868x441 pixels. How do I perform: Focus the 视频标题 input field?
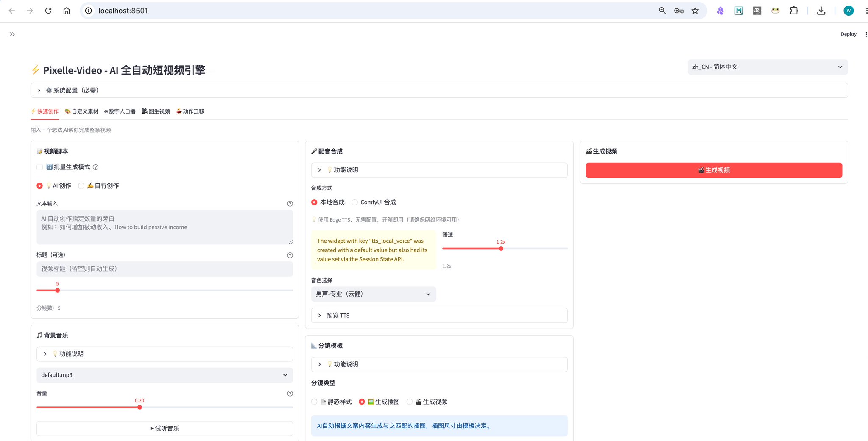(165, 269)
